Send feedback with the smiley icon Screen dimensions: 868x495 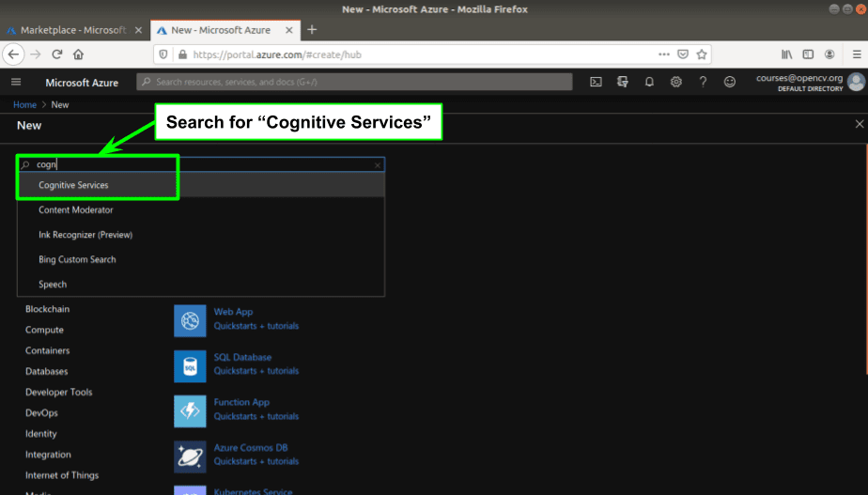click(x=730, y=82)
